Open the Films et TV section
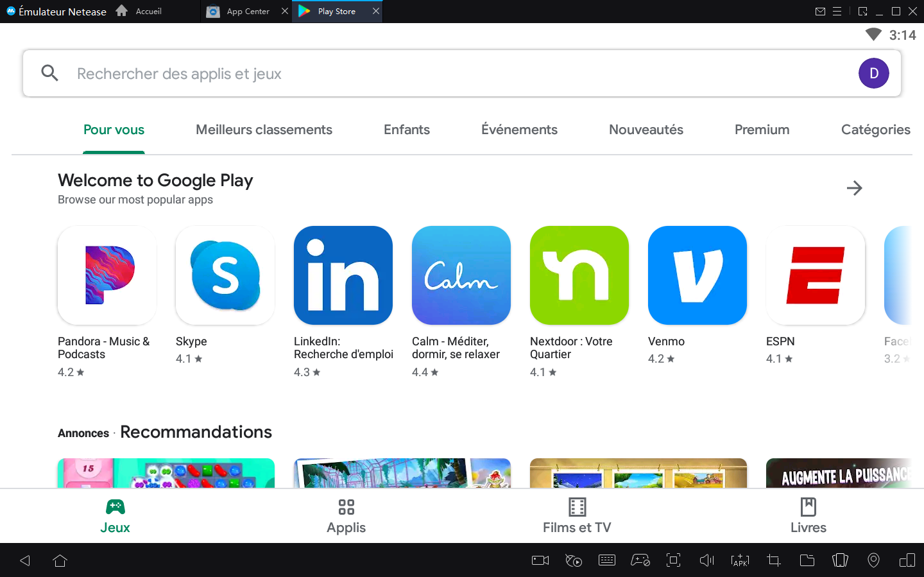 coord(577,516)
